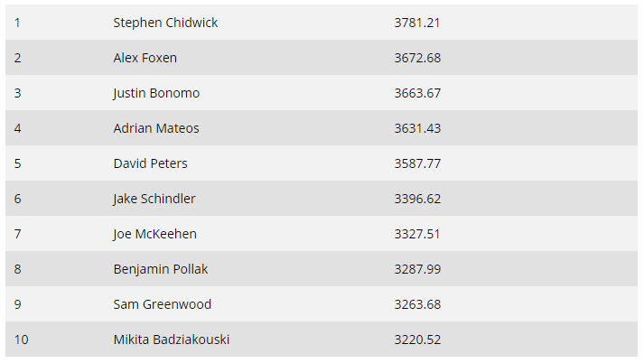The height and width of the screenshot is (363, 644).
Task: Click Benjamin Pollak's name
Action: click(161, 270)
